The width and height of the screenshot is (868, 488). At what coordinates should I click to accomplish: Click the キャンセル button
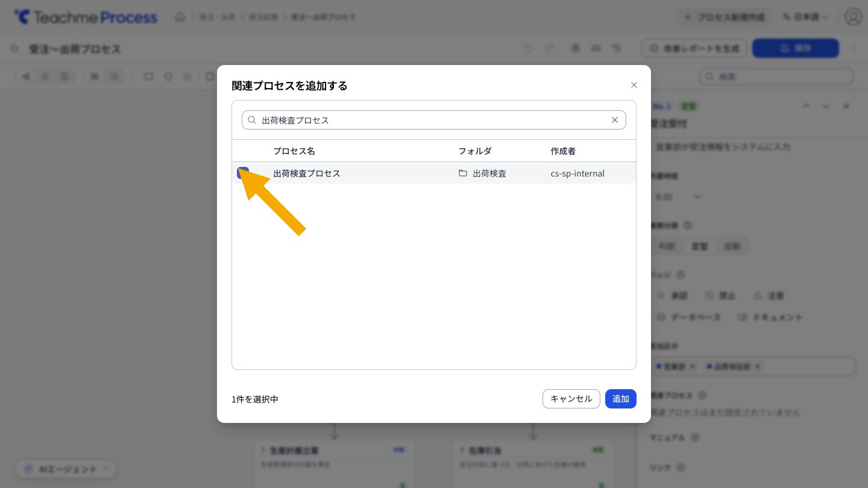[571, 399]
